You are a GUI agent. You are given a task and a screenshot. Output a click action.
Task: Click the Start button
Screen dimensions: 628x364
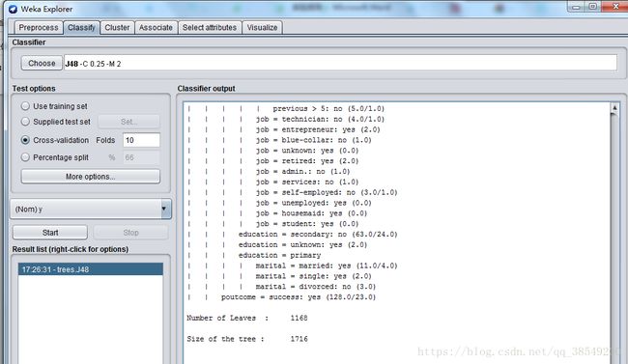(50, 233)
